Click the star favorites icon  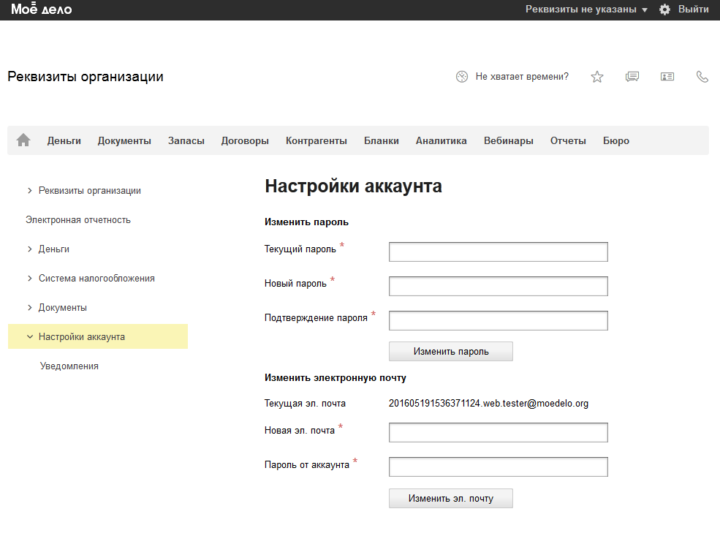click(x=597, y=77)
